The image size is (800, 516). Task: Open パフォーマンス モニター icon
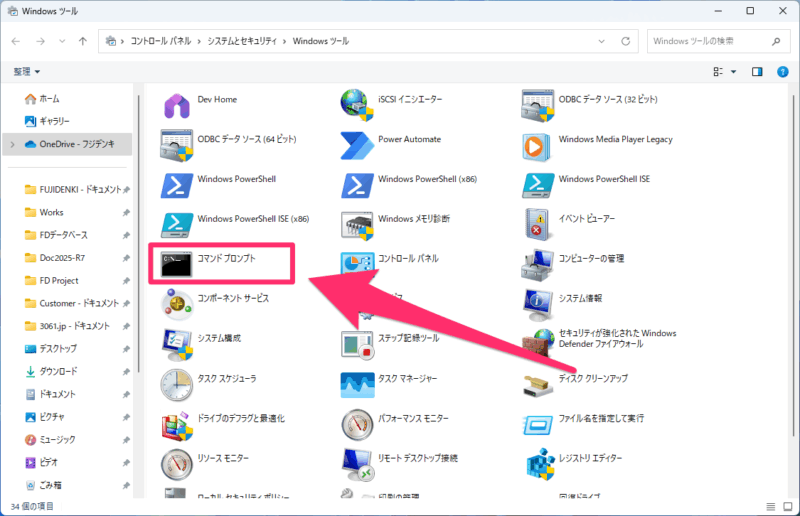[357, 425]
